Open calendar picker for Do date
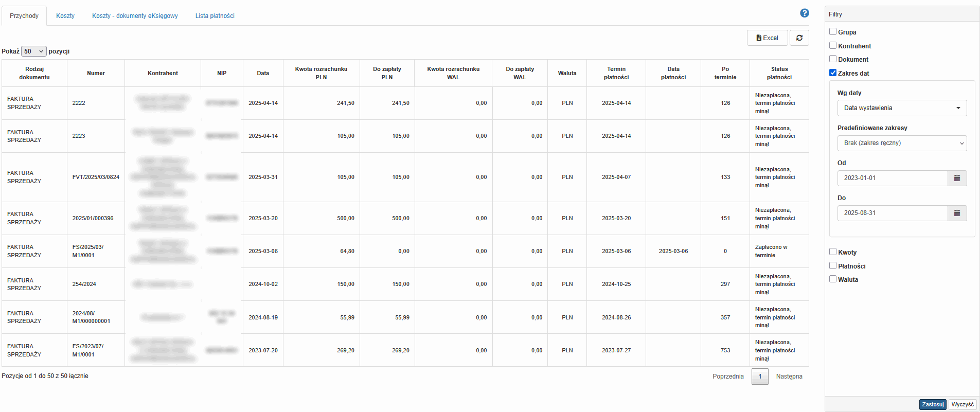The width and height of the screenshot is (980, 412). 957,213
